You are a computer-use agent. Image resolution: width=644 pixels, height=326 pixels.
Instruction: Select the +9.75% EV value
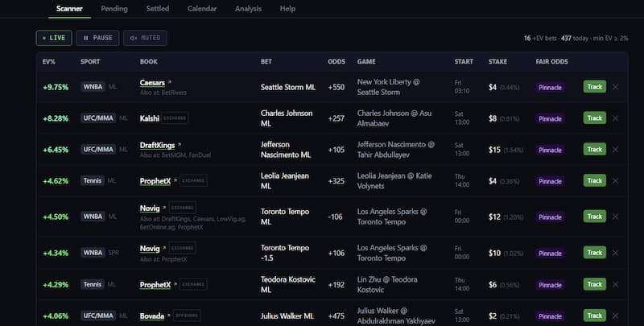[56, 87]
